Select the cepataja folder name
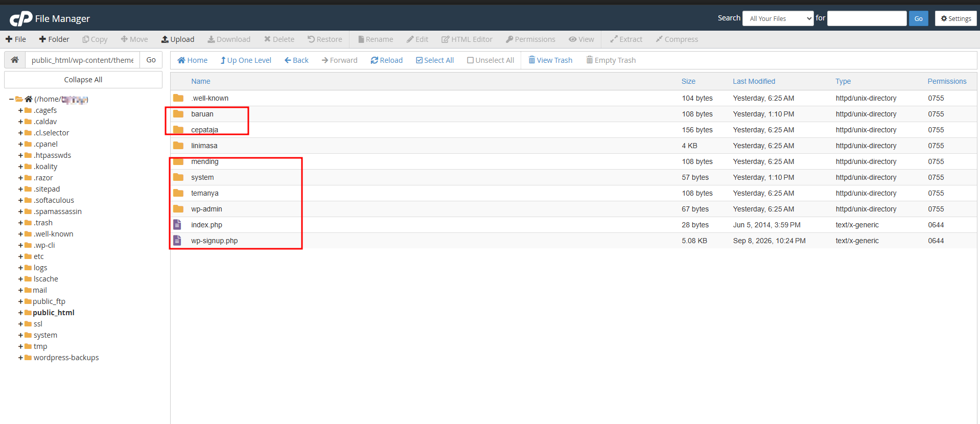The height and width of the screenshot is (424, 980). 204,130
